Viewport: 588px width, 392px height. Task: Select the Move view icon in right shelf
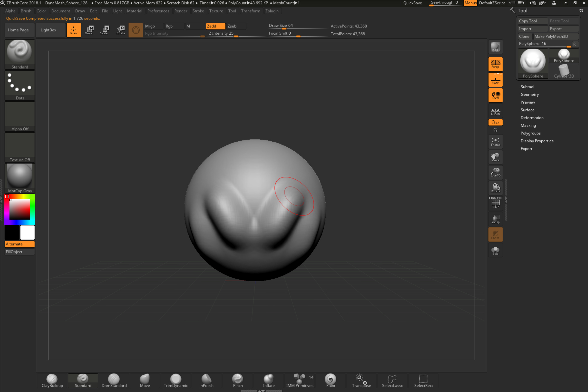tap(495, 157)
